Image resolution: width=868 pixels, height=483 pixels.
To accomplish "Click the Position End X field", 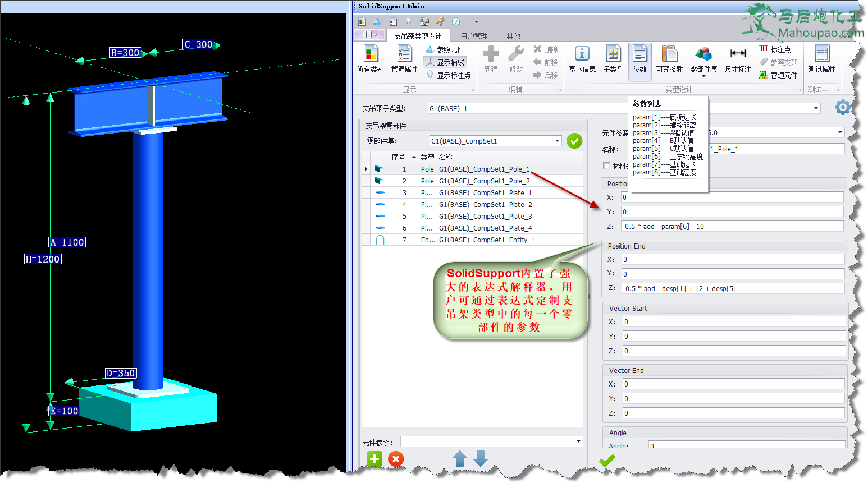I will [x=733, y=259].
